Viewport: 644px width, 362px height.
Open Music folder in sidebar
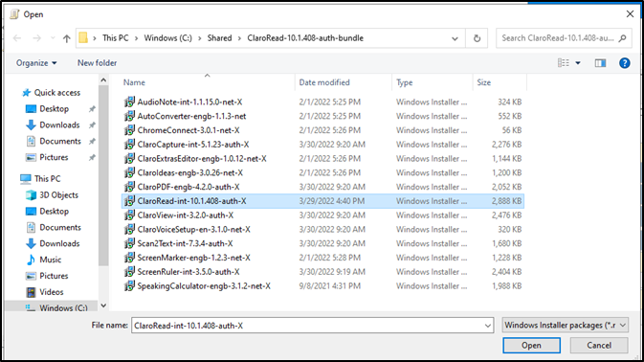[x=43, y=260]
